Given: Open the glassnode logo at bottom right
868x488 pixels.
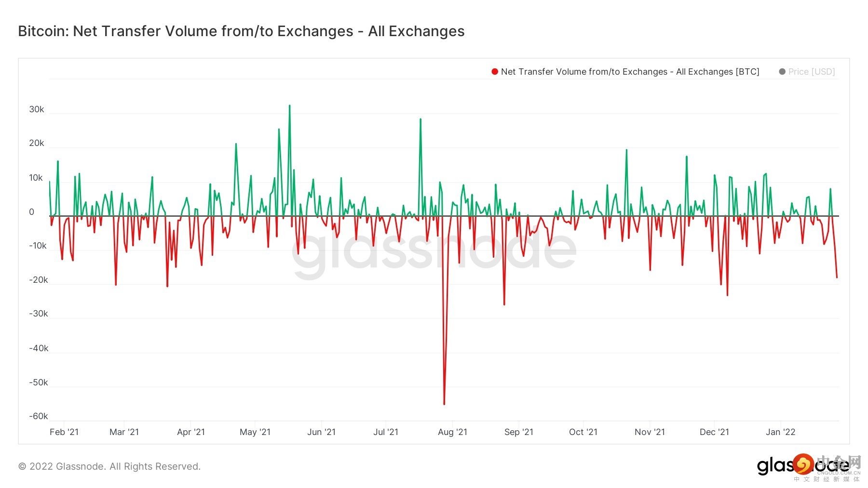Looking at the screenshot, I should [776, 466].
